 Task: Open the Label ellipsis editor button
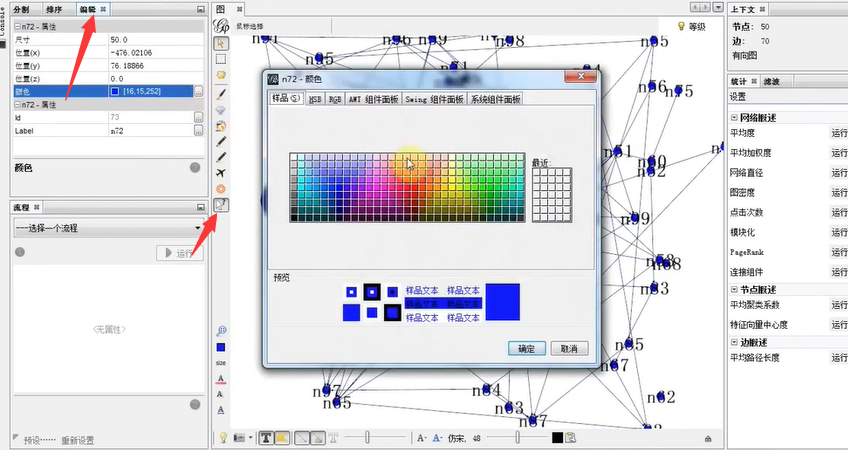tap(198, 130)
